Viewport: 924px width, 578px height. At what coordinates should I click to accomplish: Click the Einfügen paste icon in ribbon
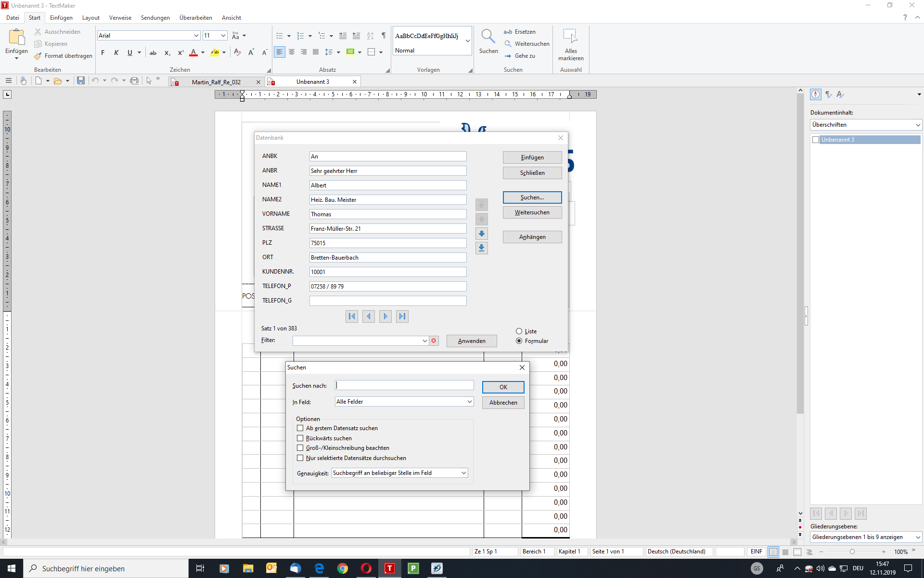[16, 37]
